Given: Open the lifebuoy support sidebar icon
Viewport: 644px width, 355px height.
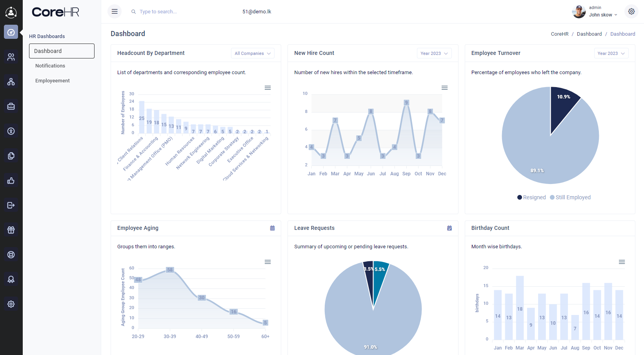Looking at the screenshot, I should pyautogui.click(x=11, y=255).
